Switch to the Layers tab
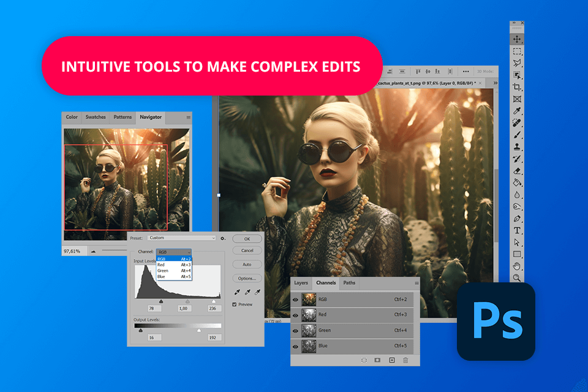The height and width of the screenshot is (392, 588). pos(301,283)
